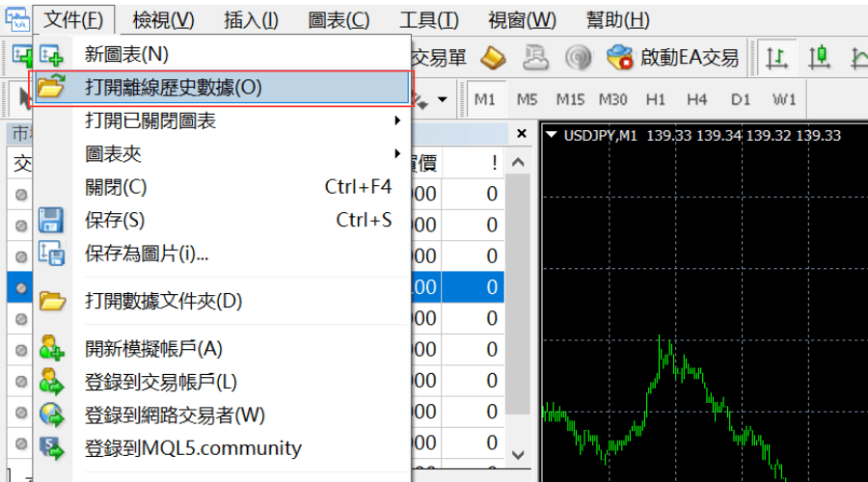
Task: Open the 插入(I) menu
Action: [x=251, y=20]
